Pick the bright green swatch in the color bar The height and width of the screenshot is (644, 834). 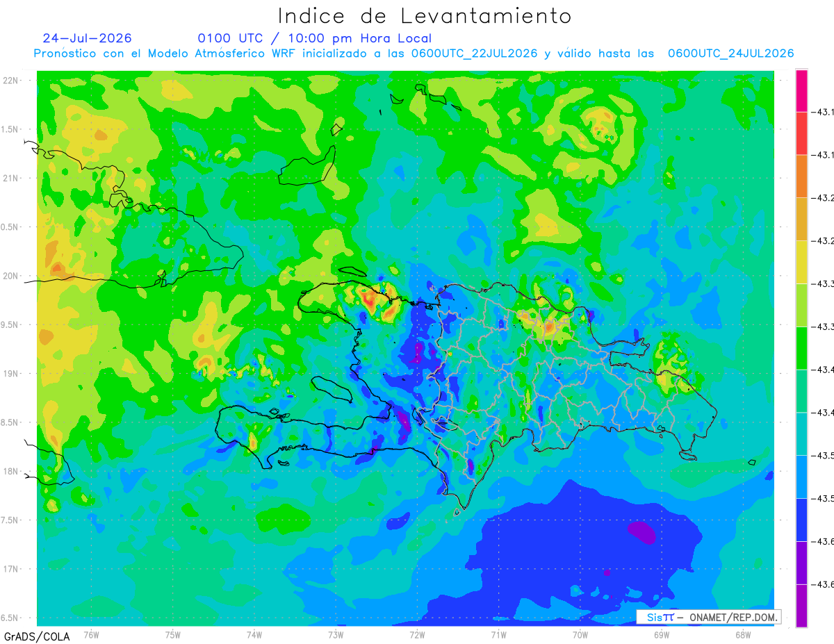click(x=801, y=348)
